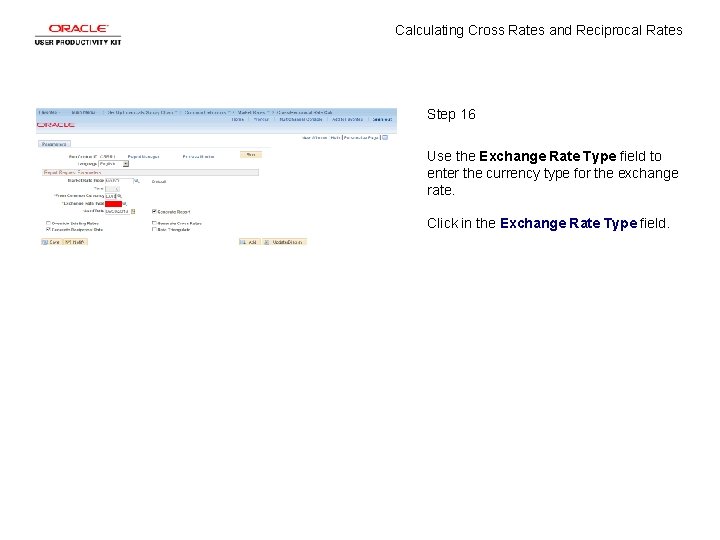Click the Save button
The height and width of the screenshot is (540, 720).
click(51, 242)
